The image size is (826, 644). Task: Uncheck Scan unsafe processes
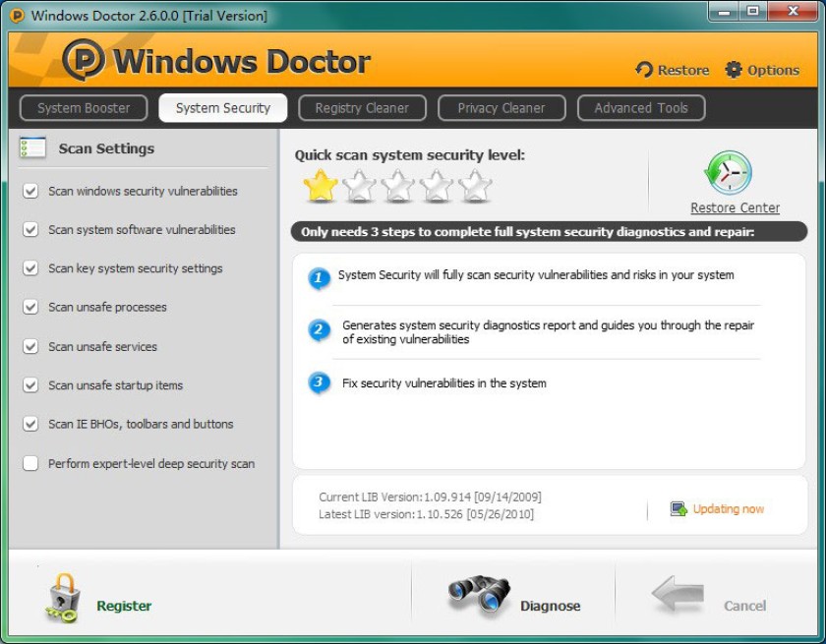click(30, 307)
